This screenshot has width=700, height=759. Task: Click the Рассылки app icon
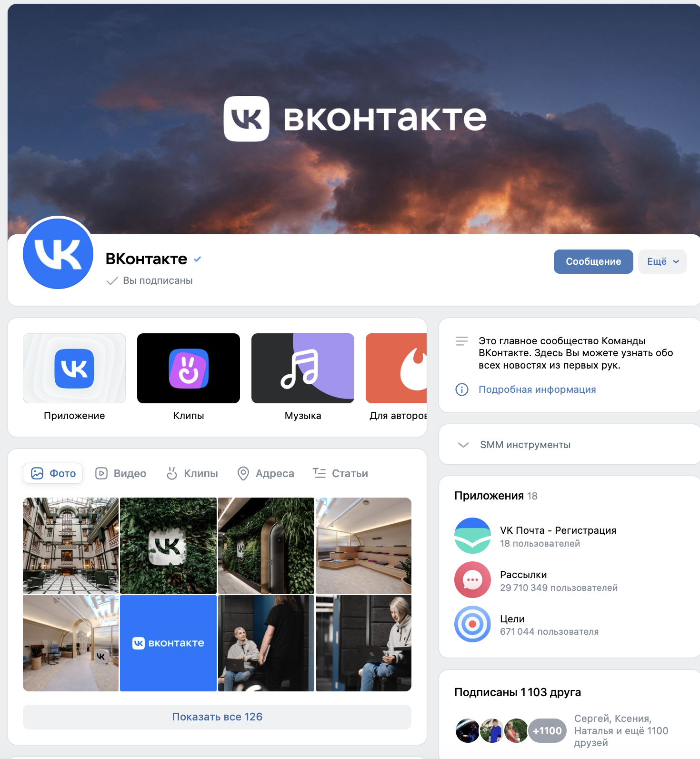pos(472,580)
